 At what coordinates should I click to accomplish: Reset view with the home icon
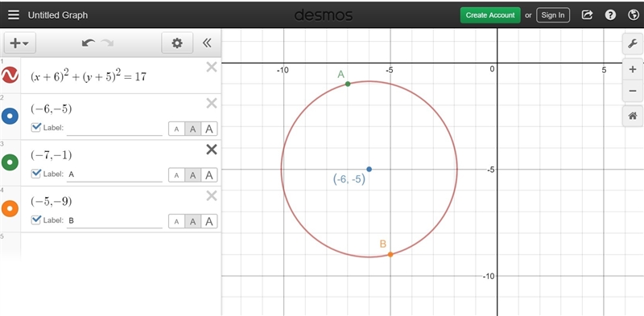633,116
